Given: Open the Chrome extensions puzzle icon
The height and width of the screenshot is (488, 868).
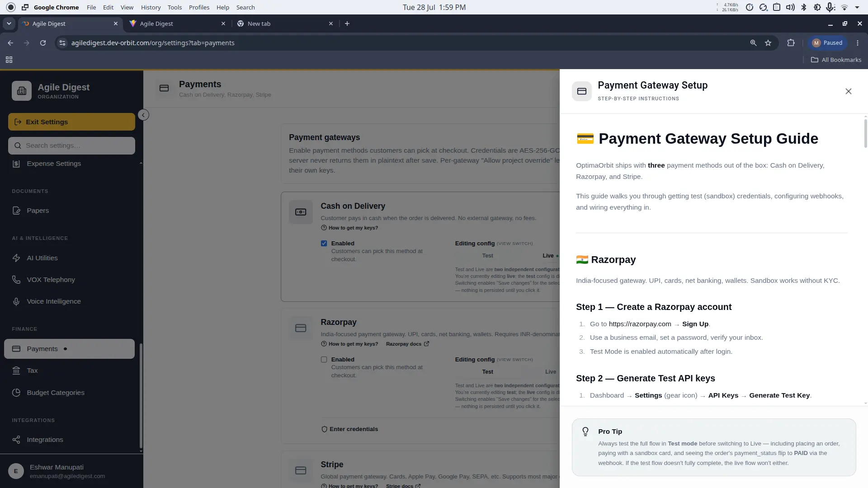Looking at the screenshot, I should click(791, 43).
